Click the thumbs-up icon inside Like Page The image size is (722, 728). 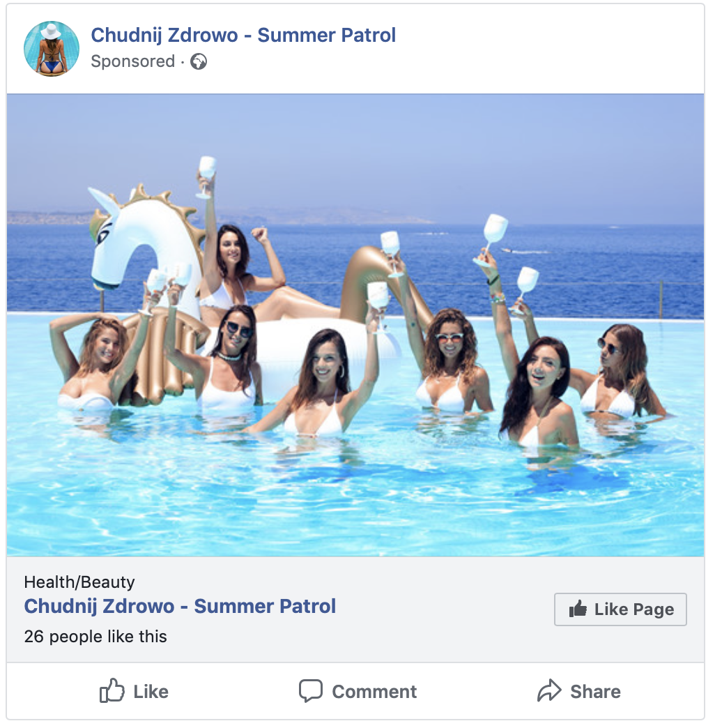[x=578, y=609]
